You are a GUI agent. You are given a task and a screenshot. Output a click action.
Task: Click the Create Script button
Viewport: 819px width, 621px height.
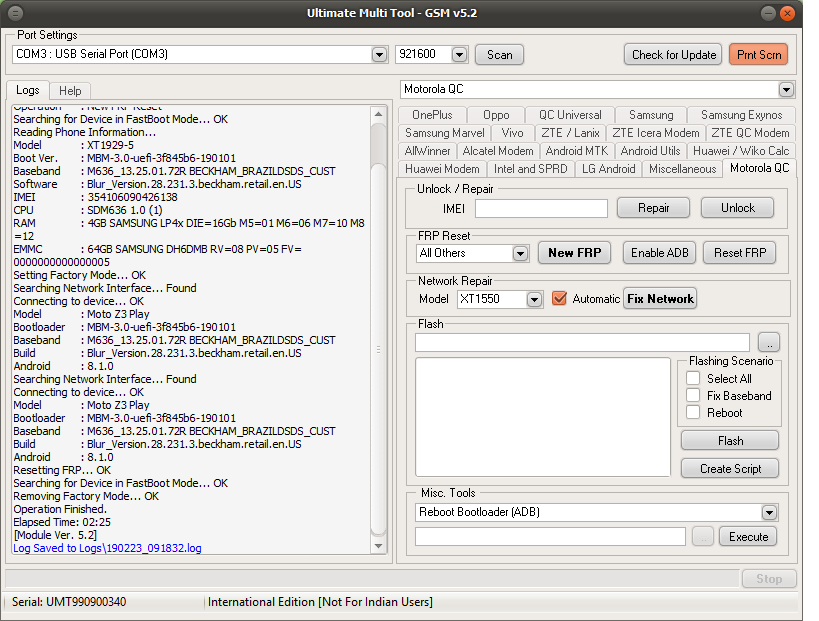point(730,468)
